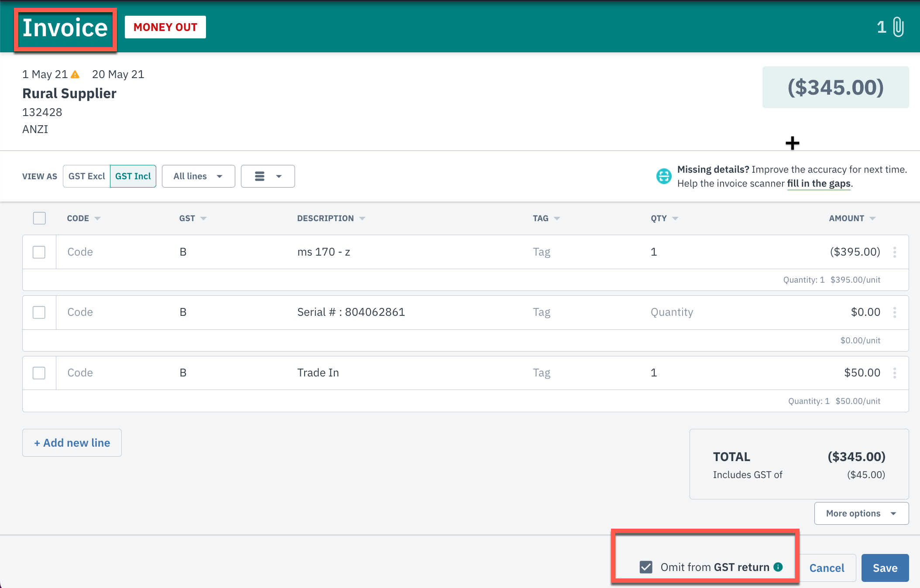Open the line layout hamburger menu
Image resolution: width=920 pixels, height=588 pixels.
click(x=268, y=176)
